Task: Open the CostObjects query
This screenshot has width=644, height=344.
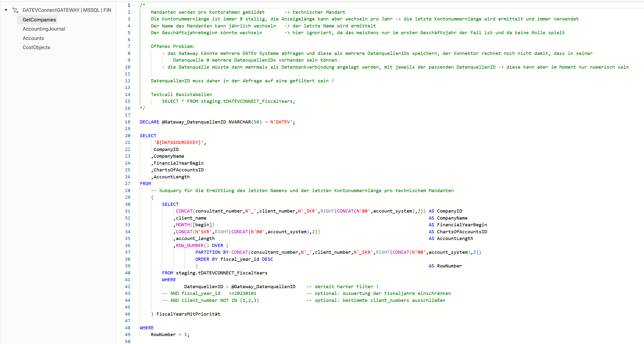Action: 36,47
